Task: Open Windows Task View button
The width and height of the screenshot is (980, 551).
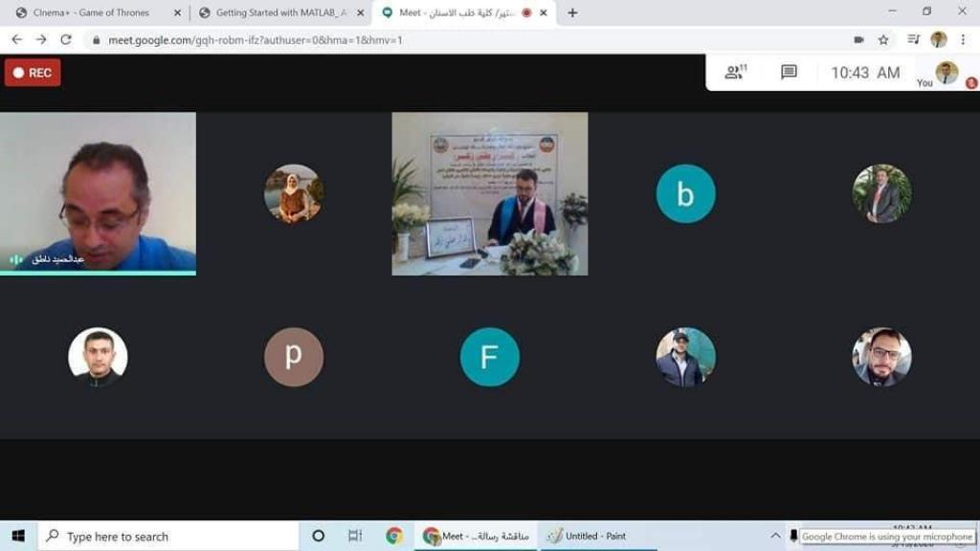Action: [355, 537]
